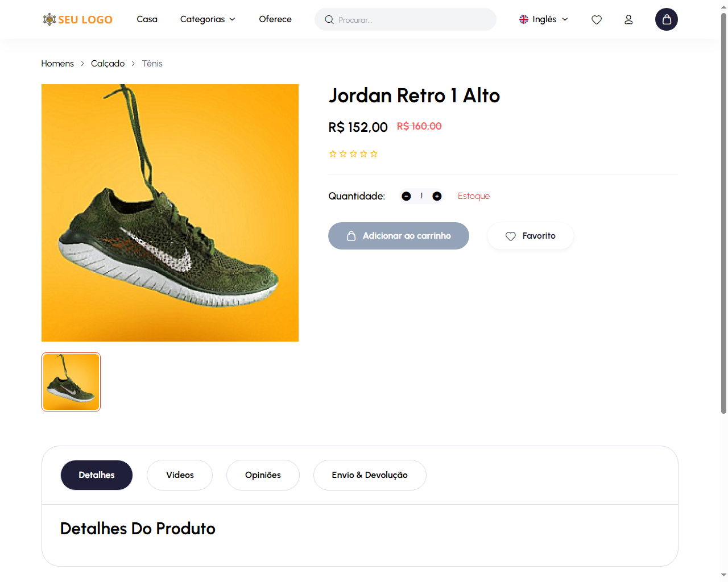
Task: Go to Calçado breadcrumb link
Action: tap(107, 64)
